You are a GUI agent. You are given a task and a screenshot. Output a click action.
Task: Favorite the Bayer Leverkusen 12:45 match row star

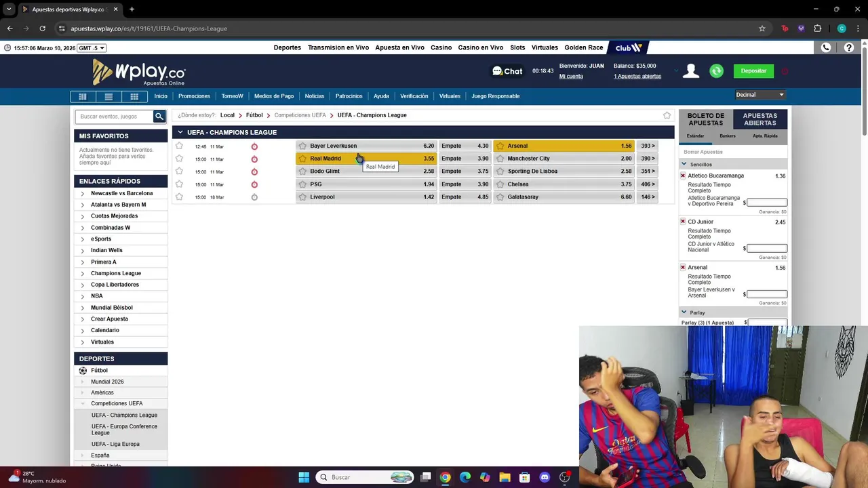(179, 146)
